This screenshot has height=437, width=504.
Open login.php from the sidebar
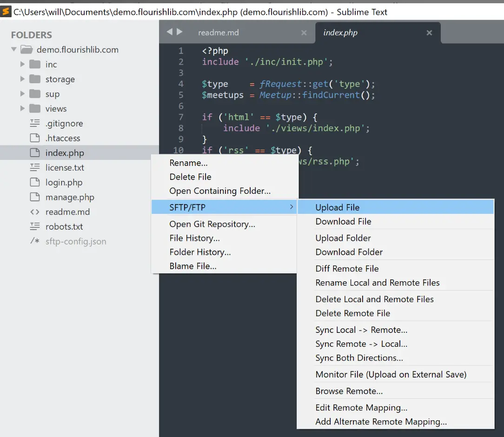[64, 183]
